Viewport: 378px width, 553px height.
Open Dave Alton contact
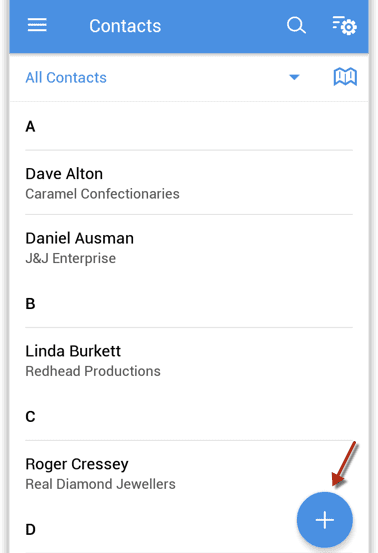coord(189,183)
